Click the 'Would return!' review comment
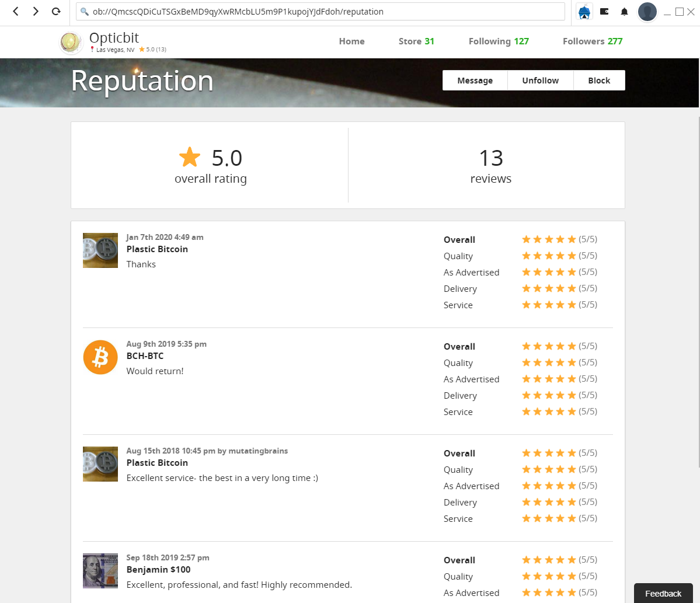 pos(155,371)
